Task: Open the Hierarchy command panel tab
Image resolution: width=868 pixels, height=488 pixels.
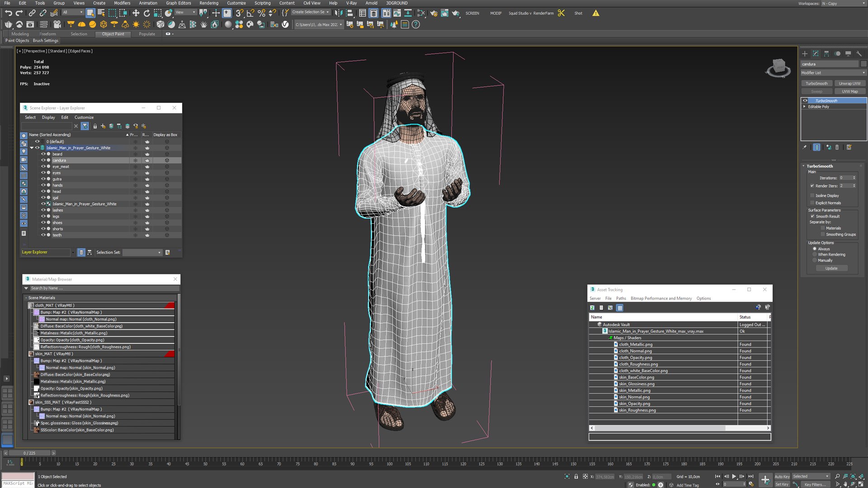Action: [826, 53]
